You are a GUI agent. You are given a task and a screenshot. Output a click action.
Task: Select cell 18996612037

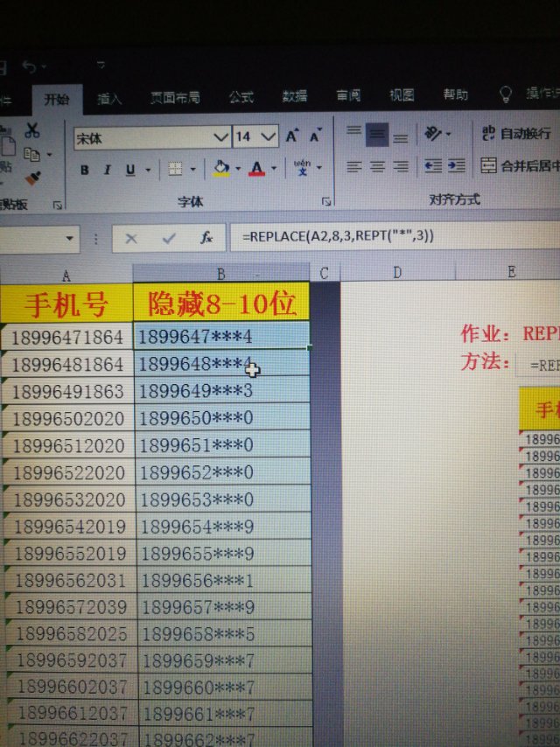tap(73, 714)
